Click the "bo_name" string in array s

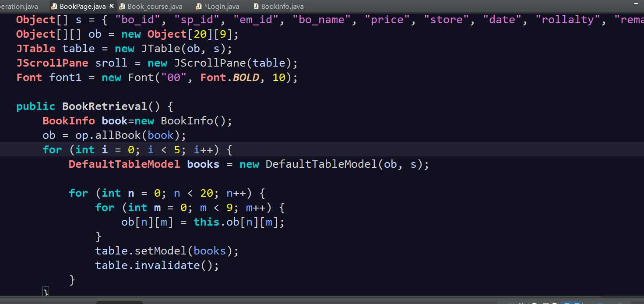322,20
